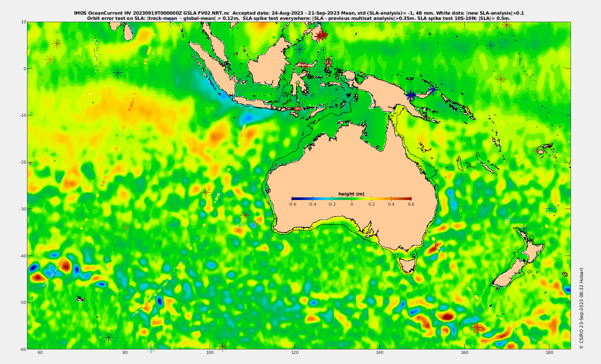
Task: Click the '-30' latitude tick label
Action: (23, 209)
